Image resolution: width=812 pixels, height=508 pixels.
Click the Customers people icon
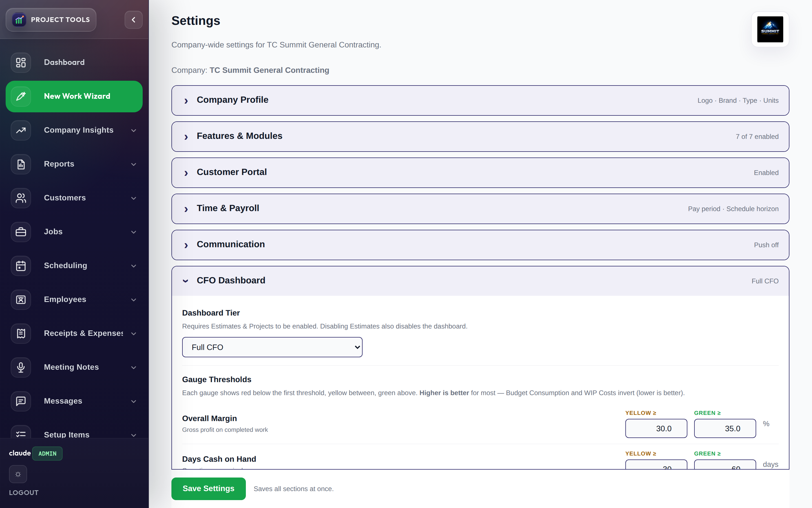tap(21, 198)
